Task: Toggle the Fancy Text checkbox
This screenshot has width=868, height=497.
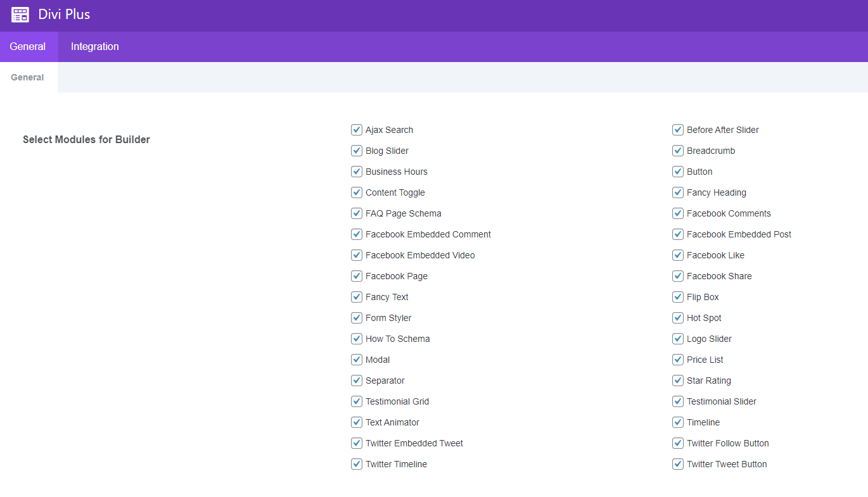Action: point(357,297)
